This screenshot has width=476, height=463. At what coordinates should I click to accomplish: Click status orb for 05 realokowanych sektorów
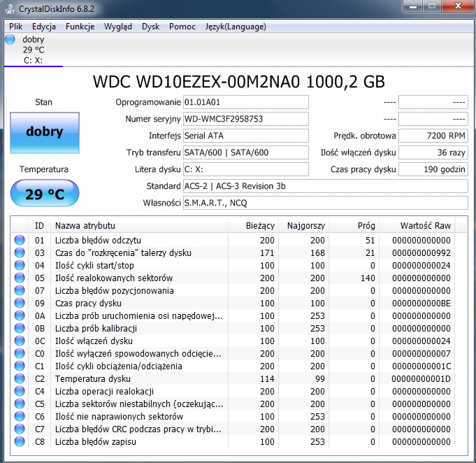[20, 278]
